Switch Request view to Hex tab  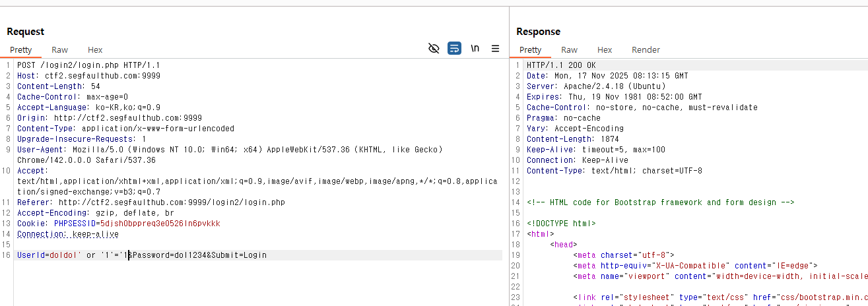(95, 49)
